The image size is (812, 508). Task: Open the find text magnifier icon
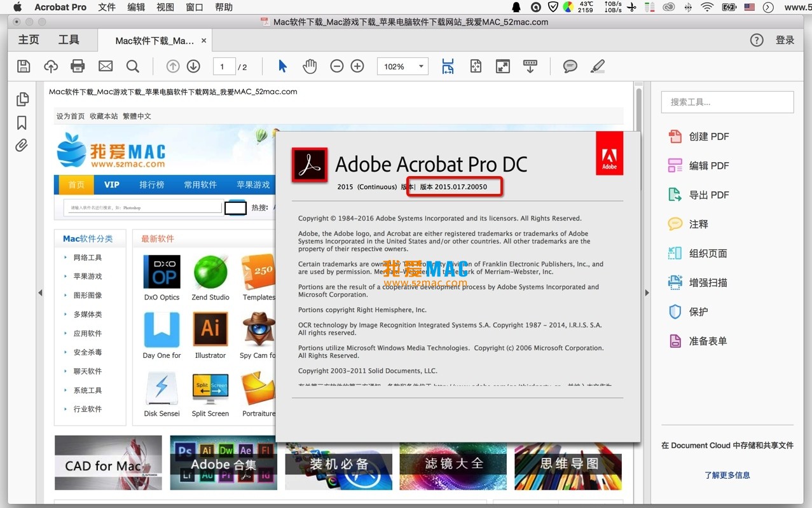[132, 66]
